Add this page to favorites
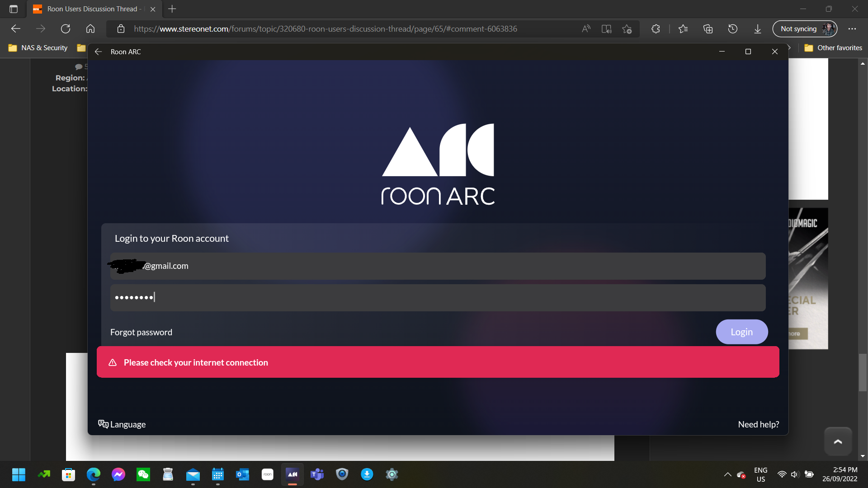 [x=627, y=29]
